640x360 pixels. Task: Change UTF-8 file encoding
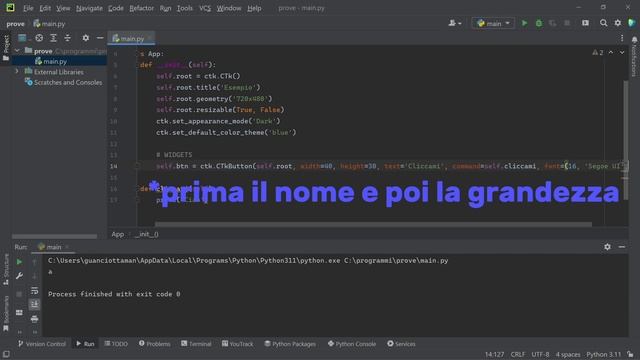click(540, 354)
